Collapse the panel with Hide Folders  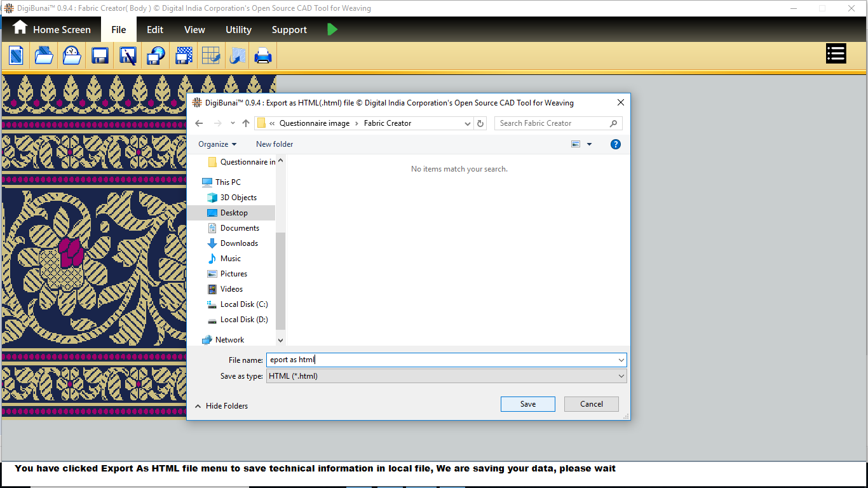221,406
